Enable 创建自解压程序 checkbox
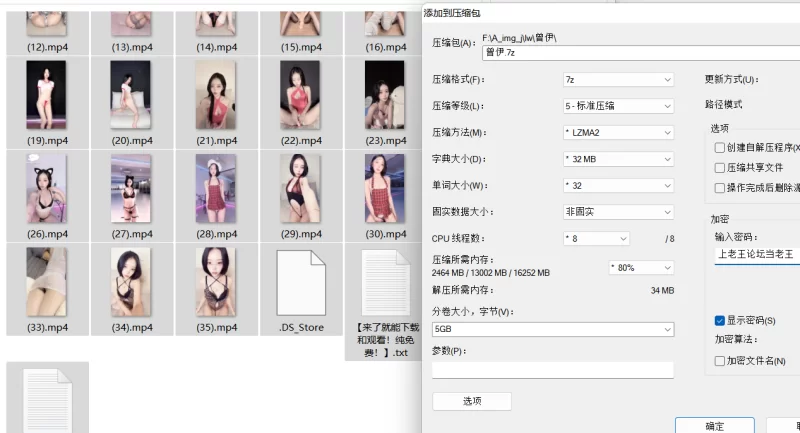This screenshot has height=433, width=800. 719,148
